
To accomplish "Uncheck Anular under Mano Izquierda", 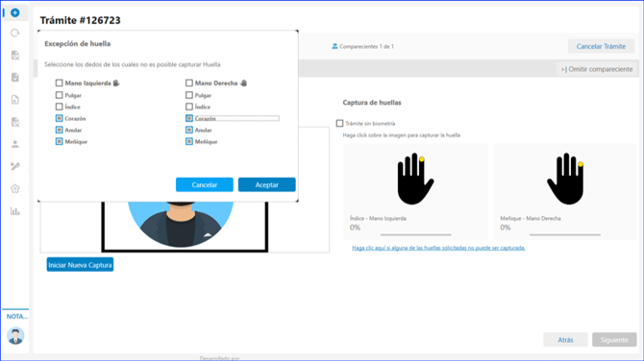I will [60, 130].
